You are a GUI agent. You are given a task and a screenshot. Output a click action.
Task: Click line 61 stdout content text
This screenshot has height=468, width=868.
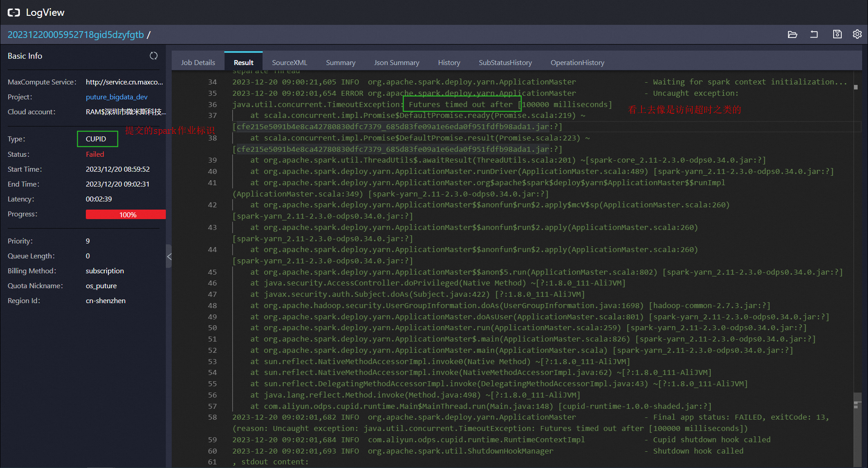coord(270,462)
